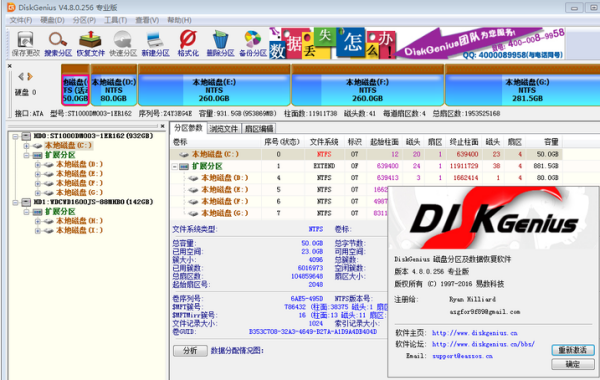This screenshot has width=600, height=380.
Task: Collapse 扩展分区 under HD0 in tree
Action: pyautogui.click(x=26, y=155)
